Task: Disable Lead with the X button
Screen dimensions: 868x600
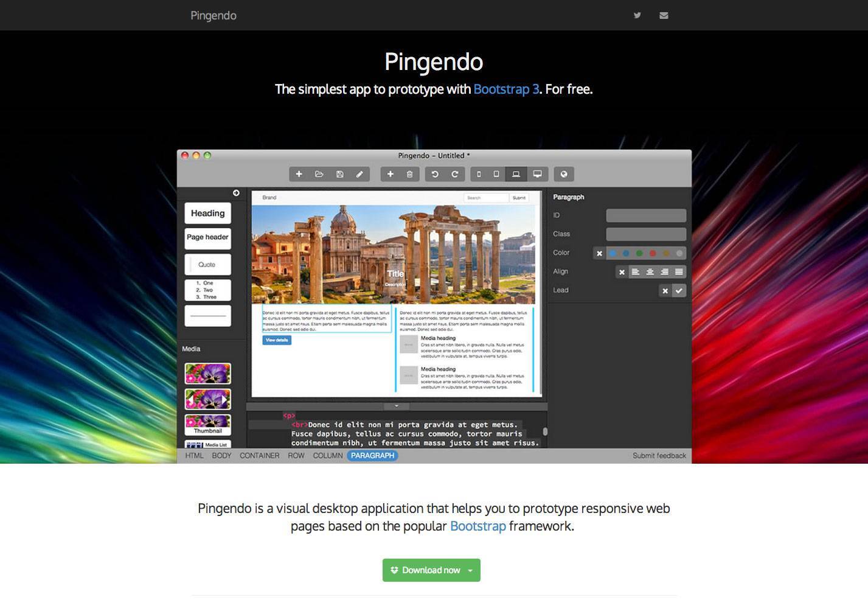Action: pos(665,290)
